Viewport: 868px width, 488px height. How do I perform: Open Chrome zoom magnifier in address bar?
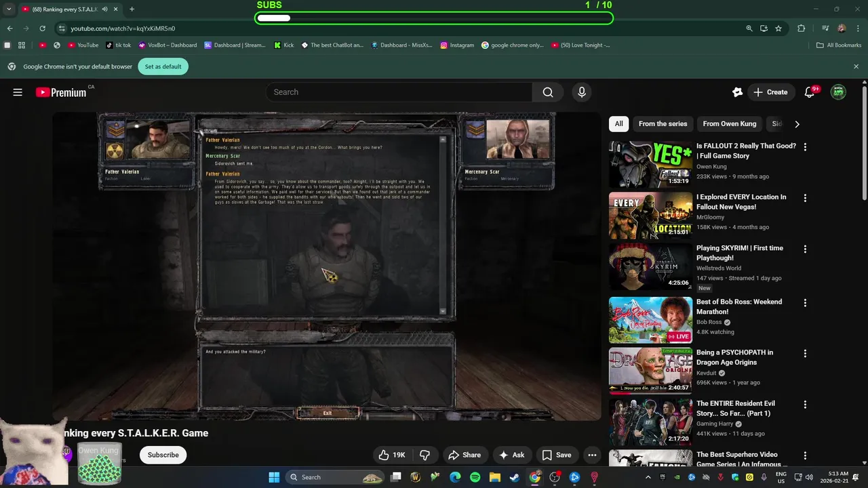pyautogui.click(x=749, y=28)
